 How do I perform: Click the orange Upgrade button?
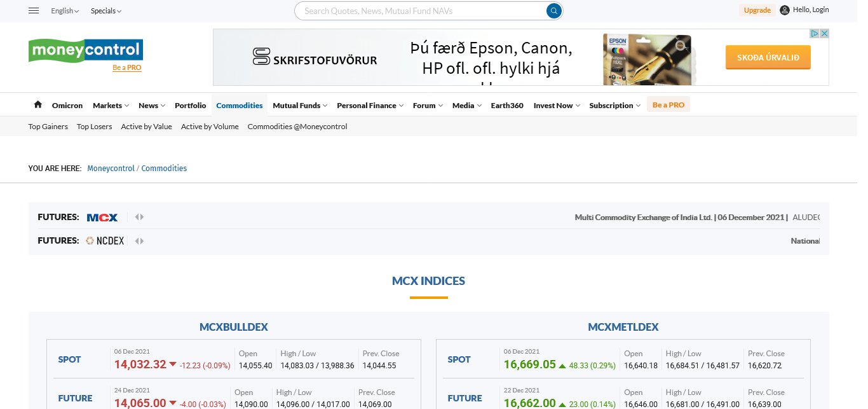[757, 10]
